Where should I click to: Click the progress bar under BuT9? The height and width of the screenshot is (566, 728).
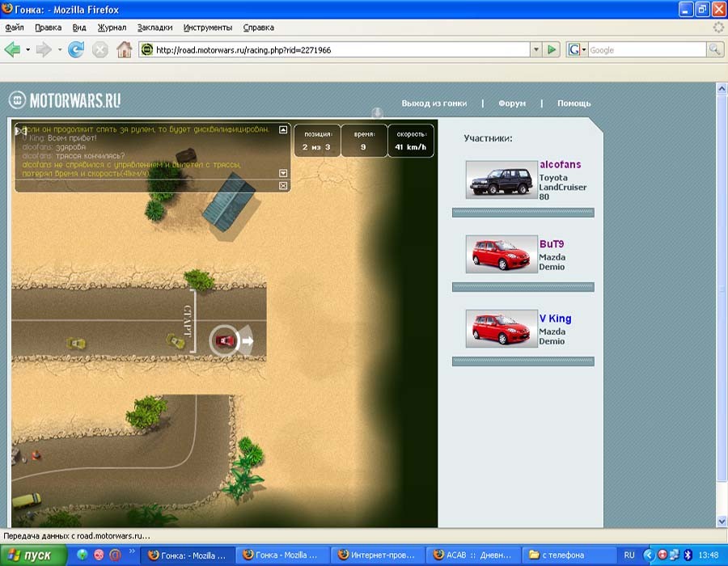(x=523, y=287)
